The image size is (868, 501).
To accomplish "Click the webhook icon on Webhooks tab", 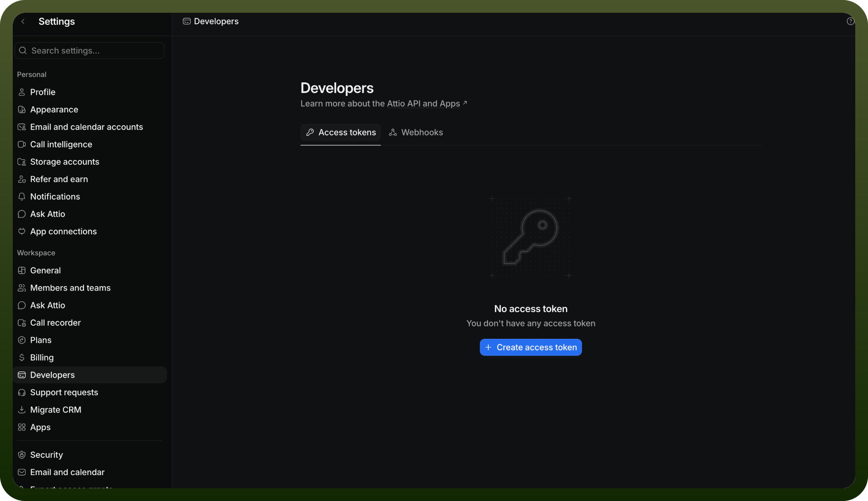I will (393, 132).
